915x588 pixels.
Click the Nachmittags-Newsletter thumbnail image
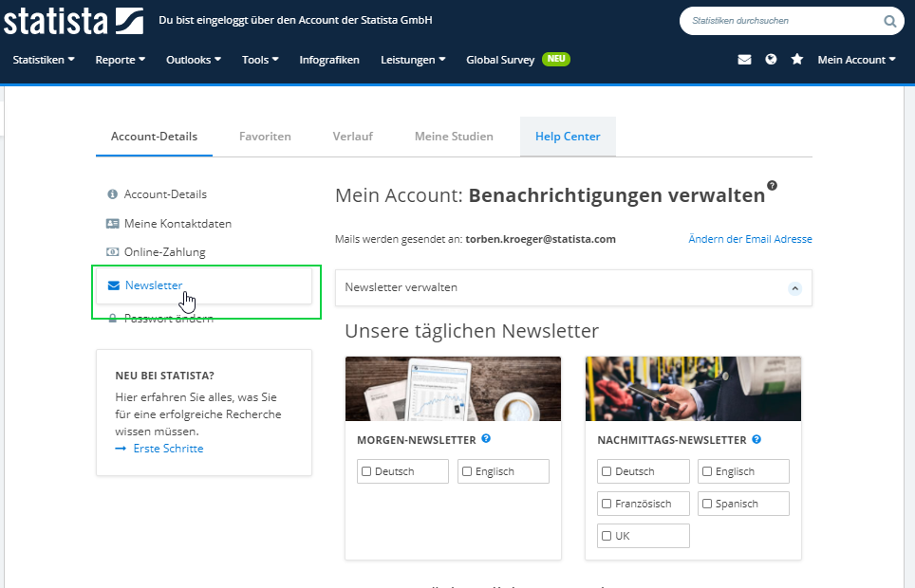693,389
